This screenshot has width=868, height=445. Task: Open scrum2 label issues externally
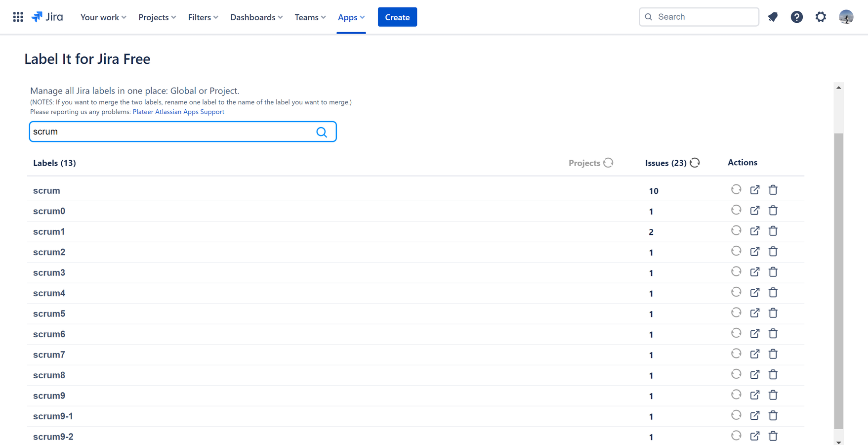click(x=755, y=252)
